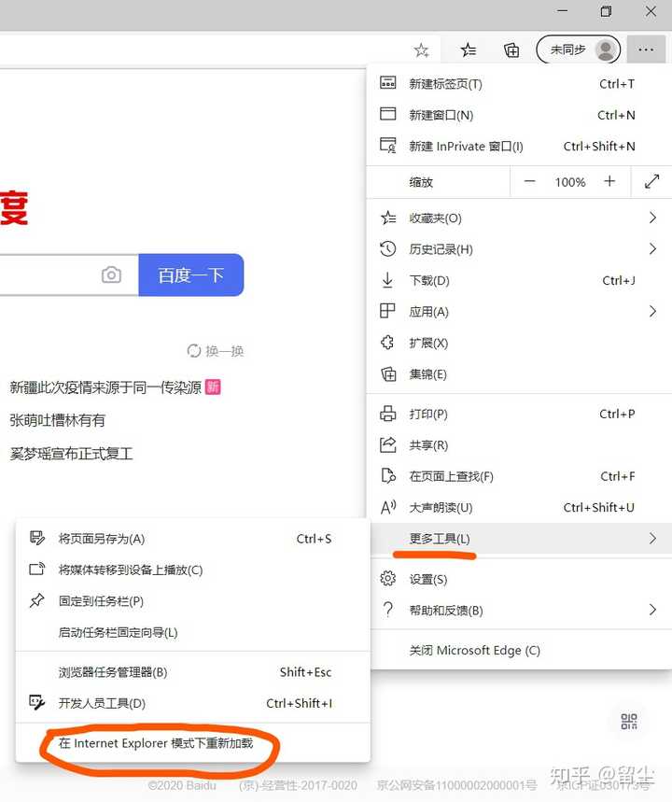Screen dimensions: 672x802
Task: Click the puzzle-piece icon beside 扩展(X)
Action: point(387,343)
